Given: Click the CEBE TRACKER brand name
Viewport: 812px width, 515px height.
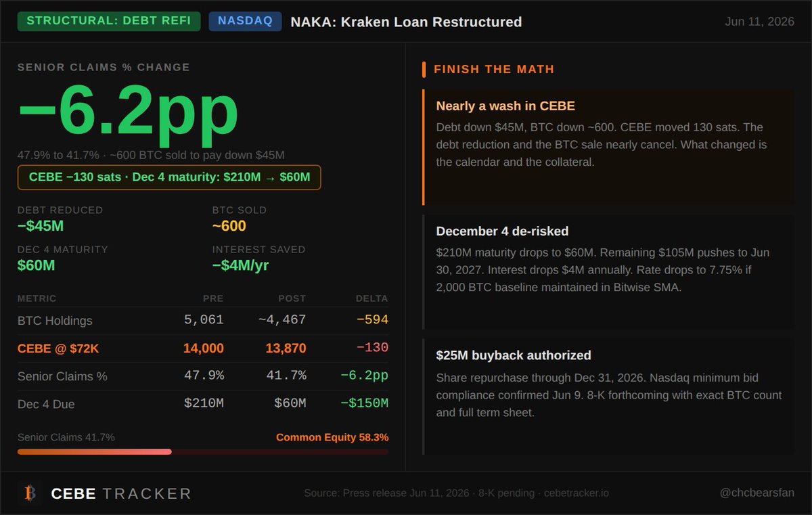Looking at the screenshot, I should pyautogui.click(x=121, y=494).
